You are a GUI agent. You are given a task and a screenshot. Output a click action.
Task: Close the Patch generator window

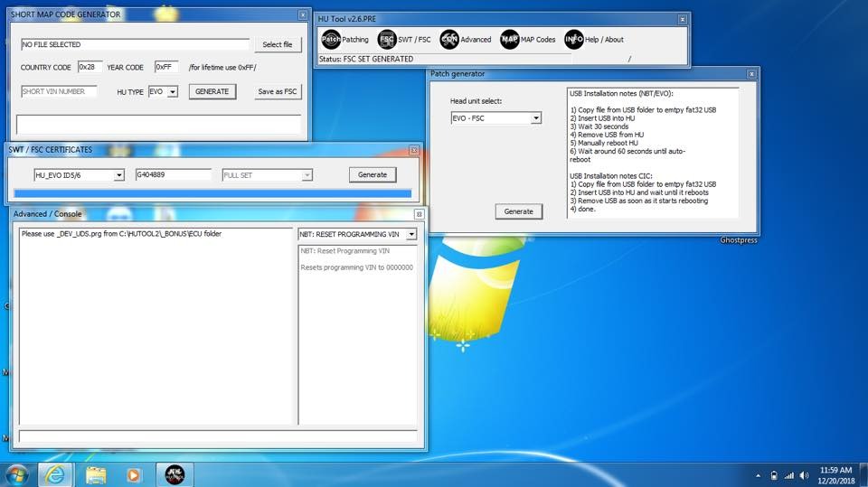point(751,74)
